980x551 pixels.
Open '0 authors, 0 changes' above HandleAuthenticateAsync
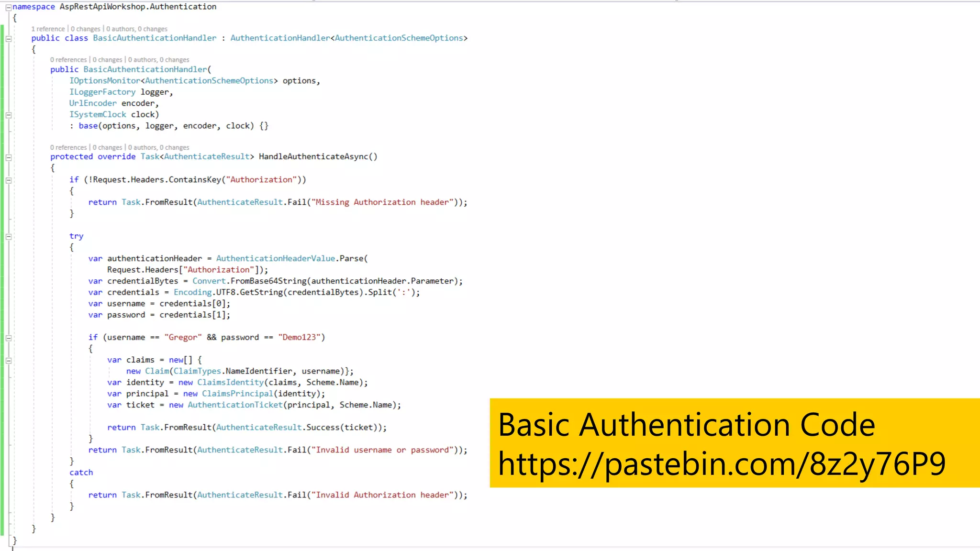(158, 148)
